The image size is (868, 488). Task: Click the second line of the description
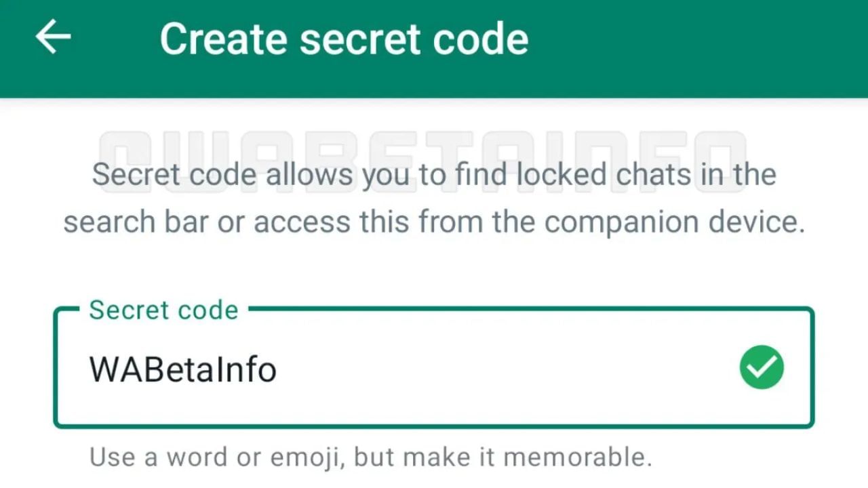click(434, 222)
